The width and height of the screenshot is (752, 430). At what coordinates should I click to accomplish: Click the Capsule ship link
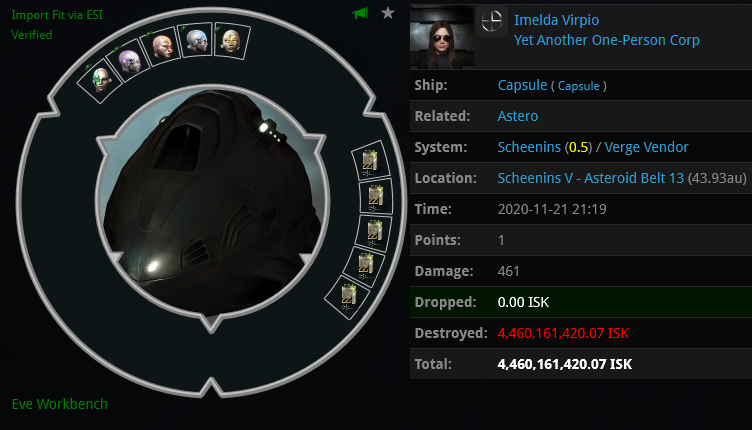click(x=522, y=85)
